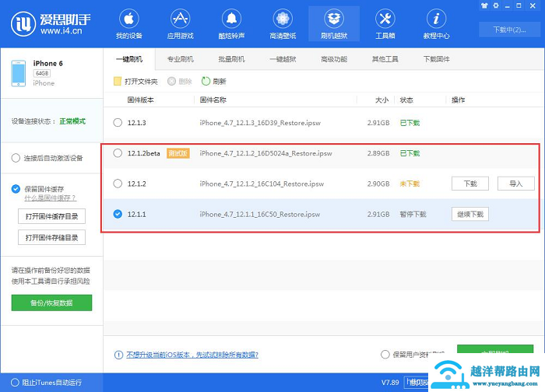Click 继续下载 button for 12.1.1
Image resolution: width=545 pixels, height=392 pixels.
click(470, 214)
